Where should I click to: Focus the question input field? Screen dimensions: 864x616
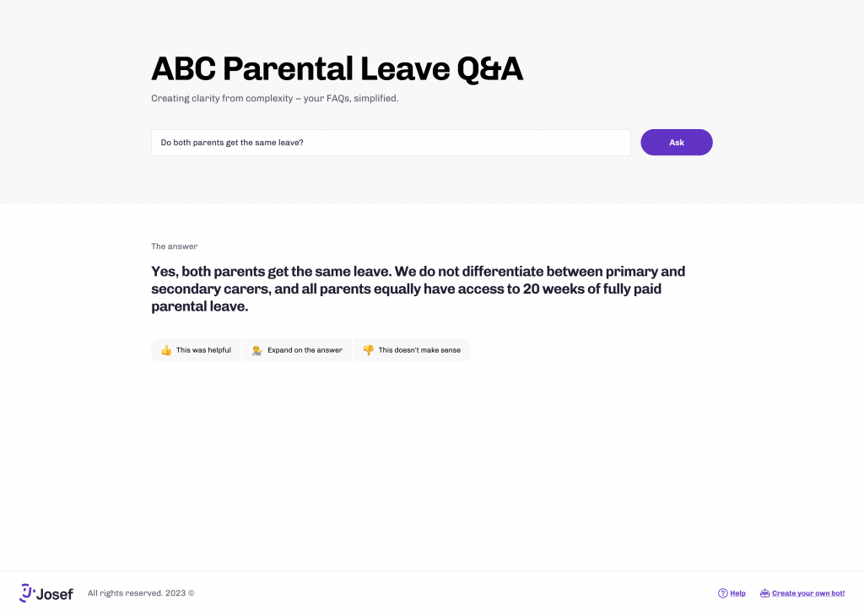[391, 143]
